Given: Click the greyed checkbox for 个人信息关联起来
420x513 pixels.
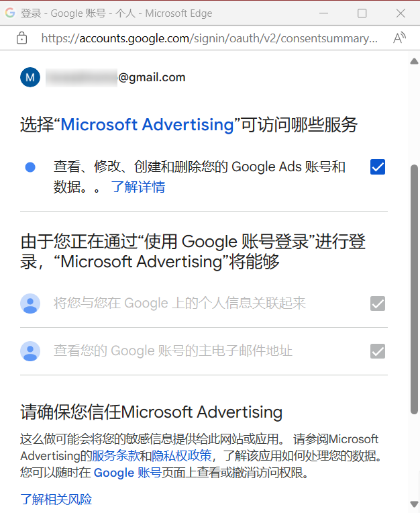Looking at the screenshot, I should [378, 304].
